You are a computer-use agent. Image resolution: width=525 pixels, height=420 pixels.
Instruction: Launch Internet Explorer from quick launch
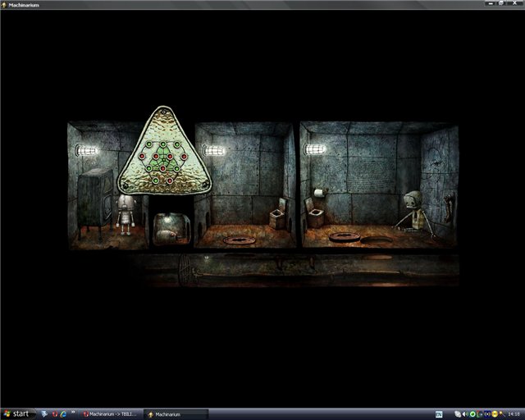click(x=63, y=414)
